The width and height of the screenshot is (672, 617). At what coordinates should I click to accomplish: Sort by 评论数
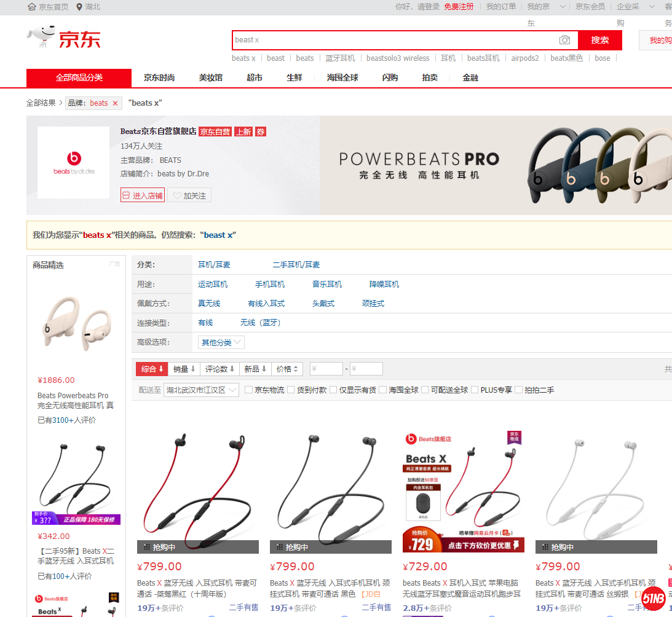[219, 369]
